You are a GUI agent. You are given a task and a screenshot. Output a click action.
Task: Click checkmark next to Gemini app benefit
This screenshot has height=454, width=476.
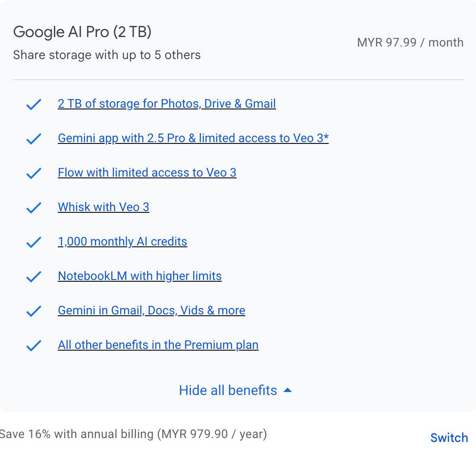(x=34, y=139)
